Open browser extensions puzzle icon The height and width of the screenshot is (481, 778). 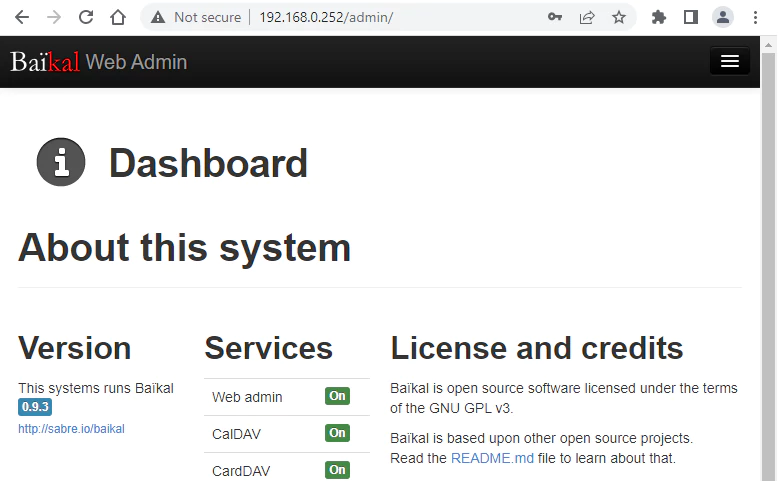click(659, 17)
